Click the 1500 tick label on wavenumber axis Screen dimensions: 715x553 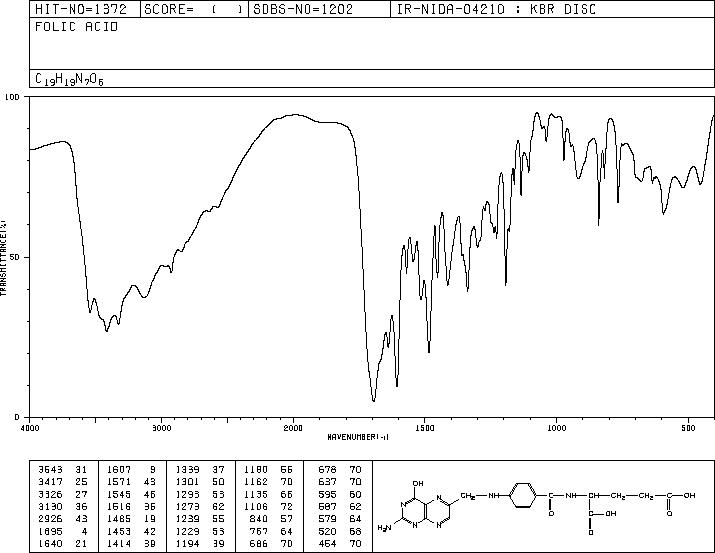click(x=425, y=428)
